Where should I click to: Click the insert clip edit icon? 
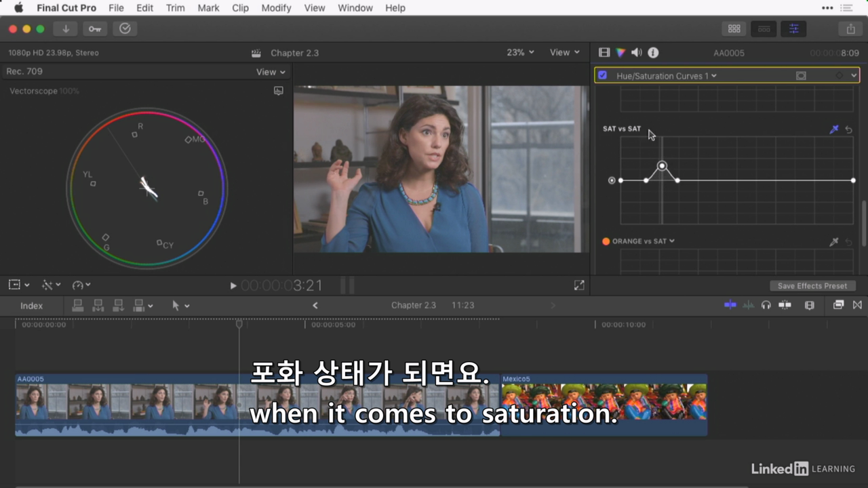point(98,306)
